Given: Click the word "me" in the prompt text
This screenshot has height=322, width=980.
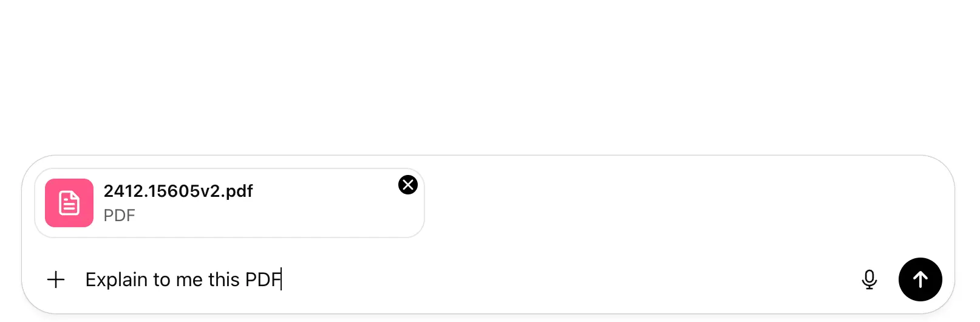Looking at the screenshot, I should pyautogui.click(x=189, y=279).
